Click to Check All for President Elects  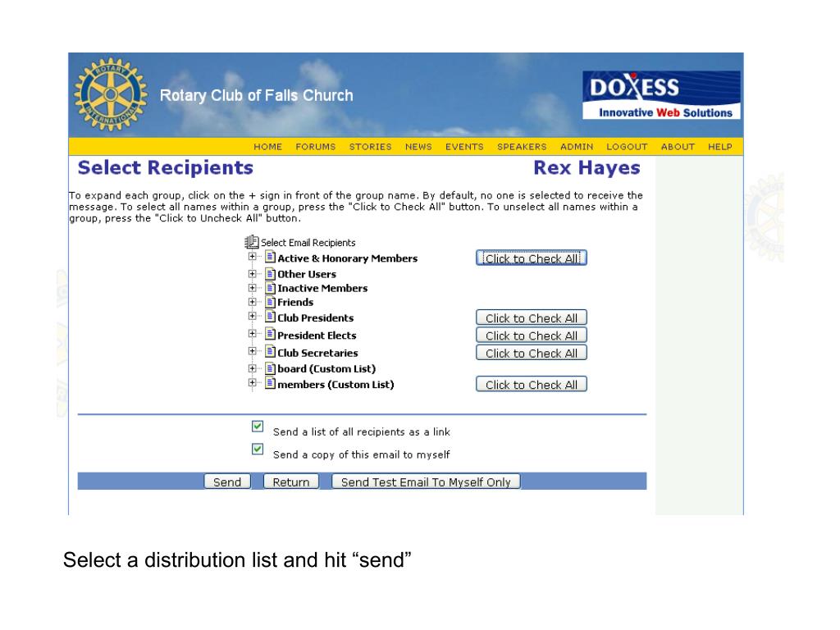pos(532,336)
